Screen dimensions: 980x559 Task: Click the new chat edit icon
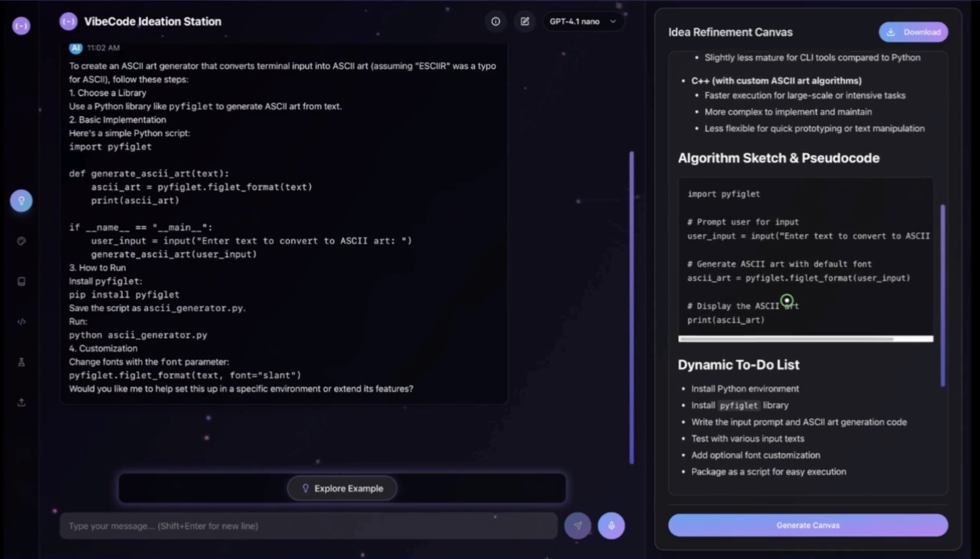pos(524,21)
